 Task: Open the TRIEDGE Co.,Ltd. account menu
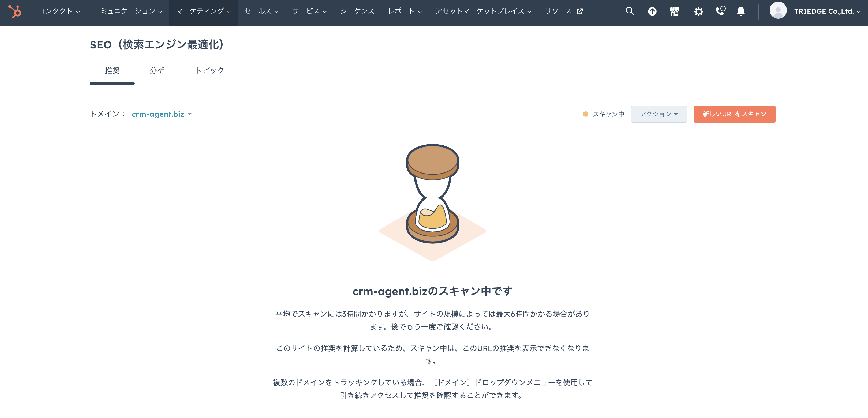click(x=827, y=12)
